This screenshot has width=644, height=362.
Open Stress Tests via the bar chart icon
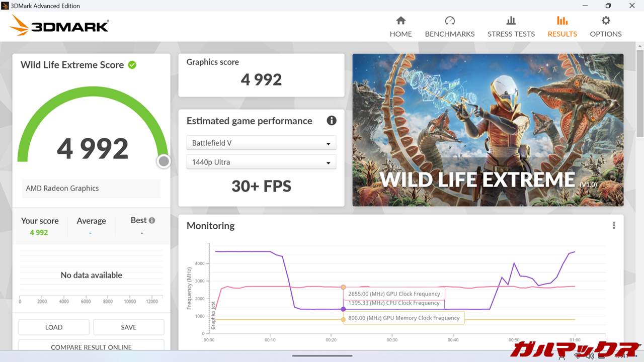pos(511,21)
